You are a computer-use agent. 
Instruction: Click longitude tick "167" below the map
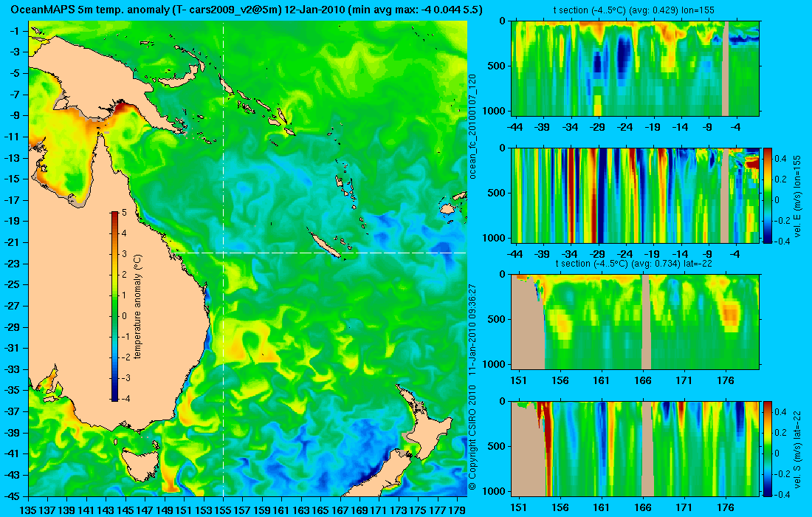pyautogui.click(x=340, y=510)
